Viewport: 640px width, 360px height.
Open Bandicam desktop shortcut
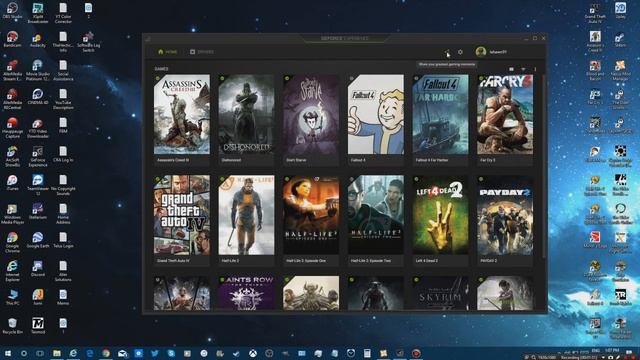12,39
